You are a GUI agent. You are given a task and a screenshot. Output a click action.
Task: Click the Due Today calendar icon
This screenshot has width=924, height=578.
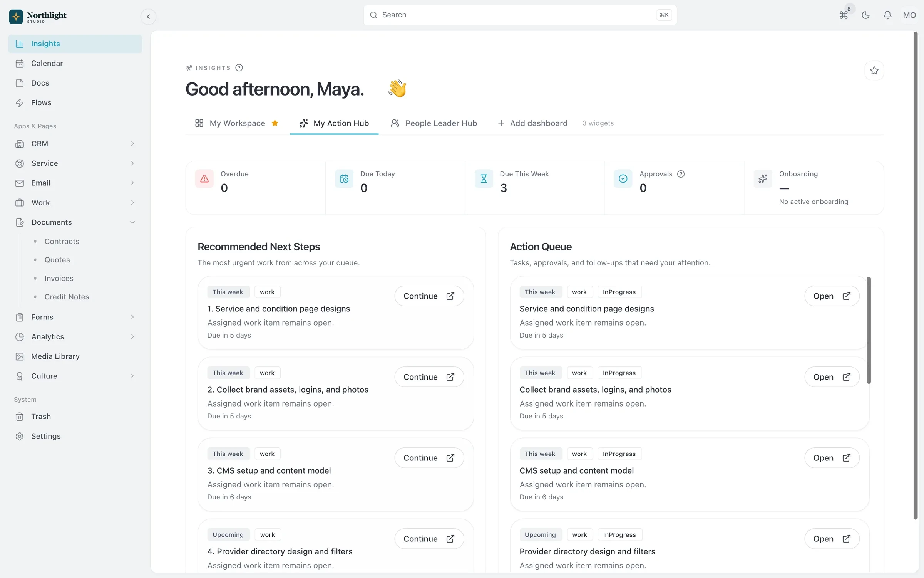[x=344, y=179]
